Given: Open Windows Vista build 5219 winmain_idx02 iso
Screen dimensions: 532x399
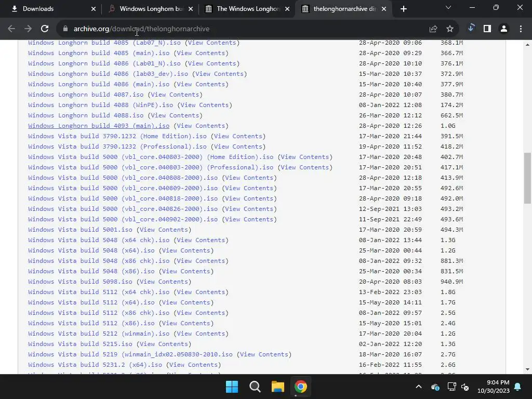Looking at the screenshot, I should click(x=130, y=354).
